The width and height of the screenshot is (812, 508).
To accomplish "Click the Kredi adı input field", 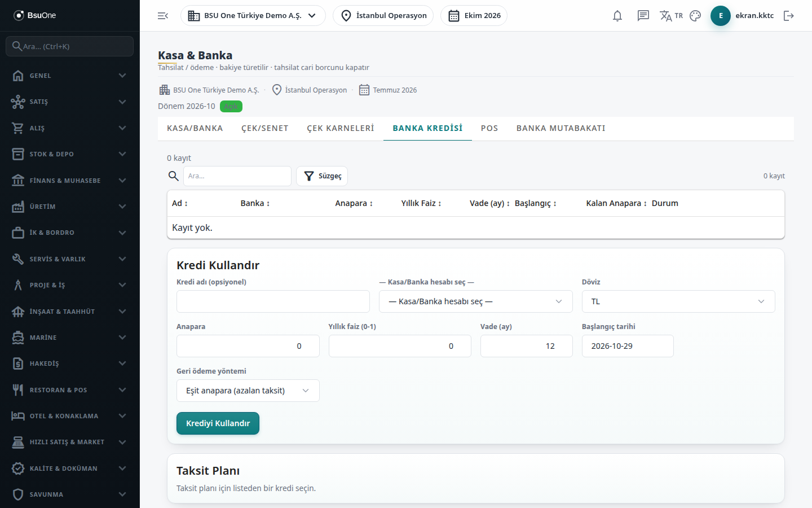I will point(273,301).
